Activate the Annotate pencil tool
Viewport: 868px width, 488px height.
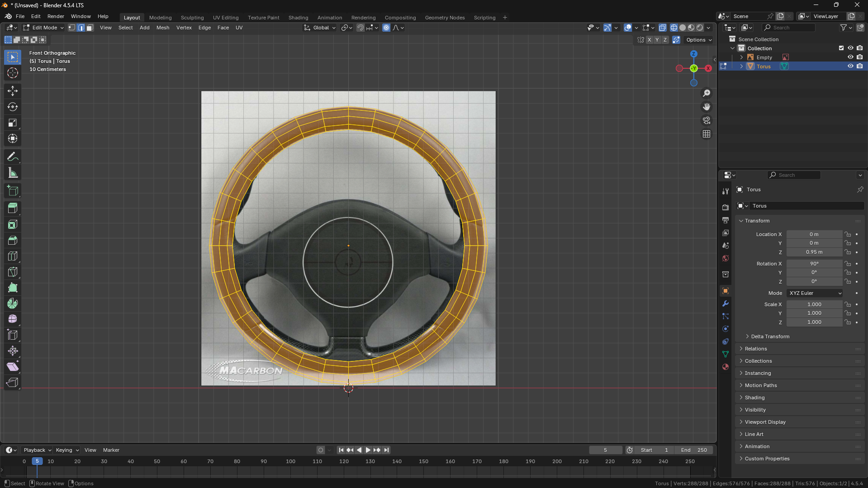point(13,157)
